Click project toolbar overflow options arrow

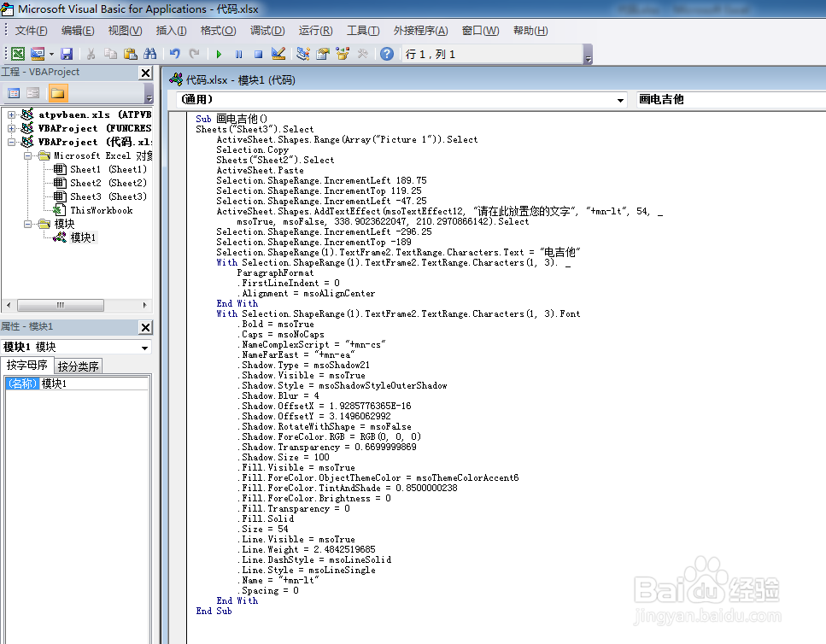point(149,94)
